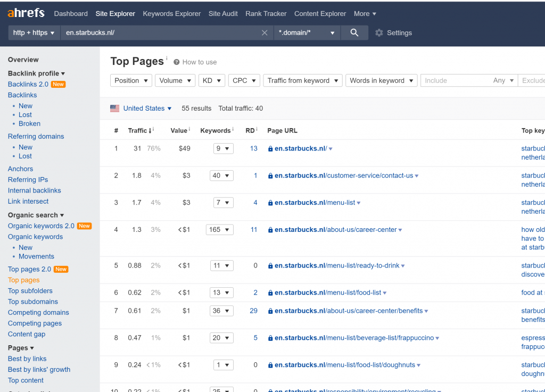The height and width of the screenshot is (392, 545).
Task: Open the menu-list/food-list/doughnuts page link
Action: point(345,365)
